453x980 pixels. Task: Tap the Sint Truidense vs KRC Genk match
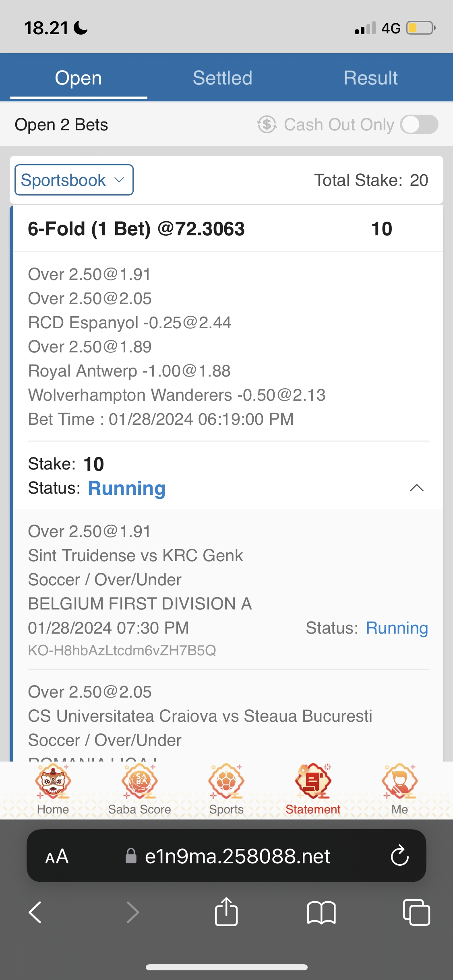135,556
